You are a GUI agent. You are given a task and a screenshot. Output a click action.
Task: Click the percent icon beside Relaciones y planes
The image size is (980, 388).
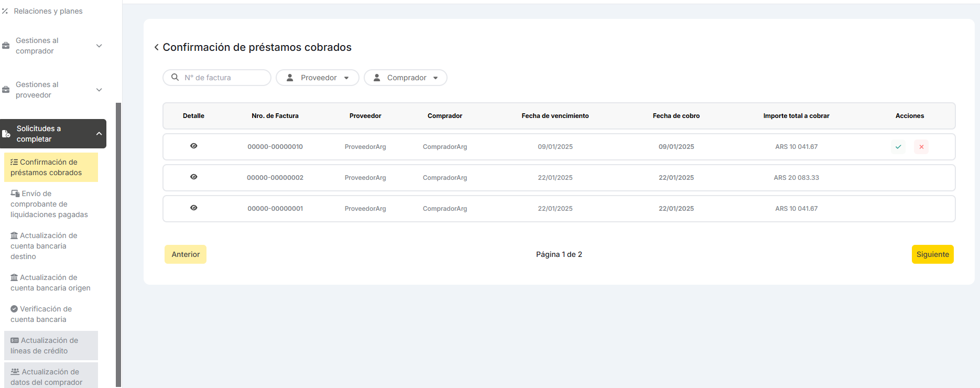[5, 11]
